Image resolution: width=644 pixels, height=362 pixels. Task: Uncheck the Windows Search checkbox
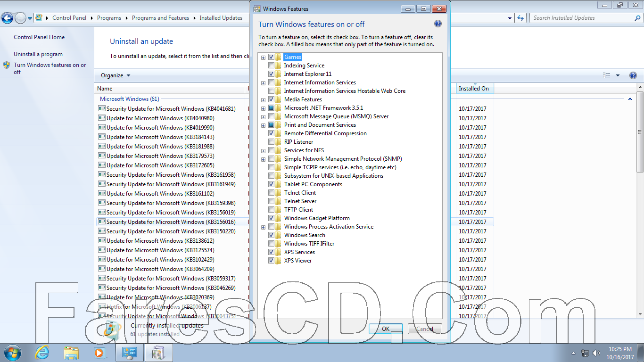click(x=271, y=235)
